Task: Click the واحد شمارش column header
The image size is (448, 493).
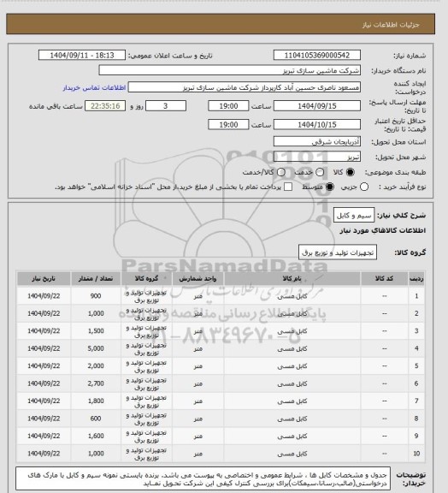Action: coord(198,278)
